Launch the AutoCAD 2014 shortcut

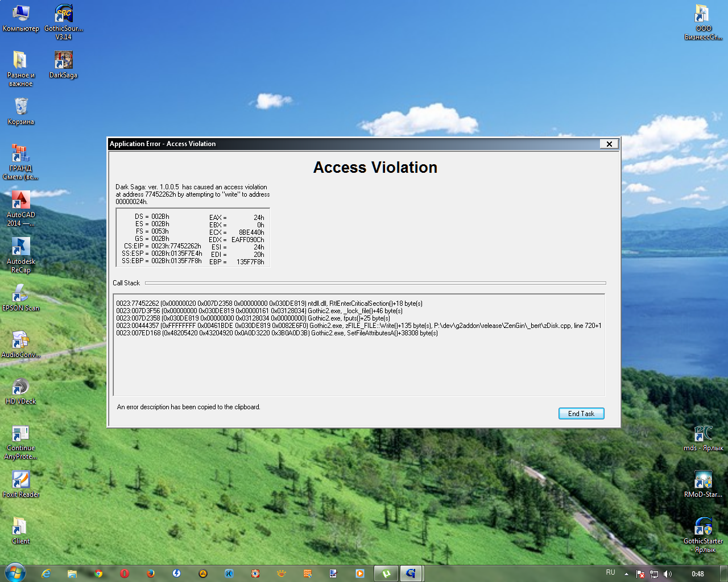click(20, 208)
